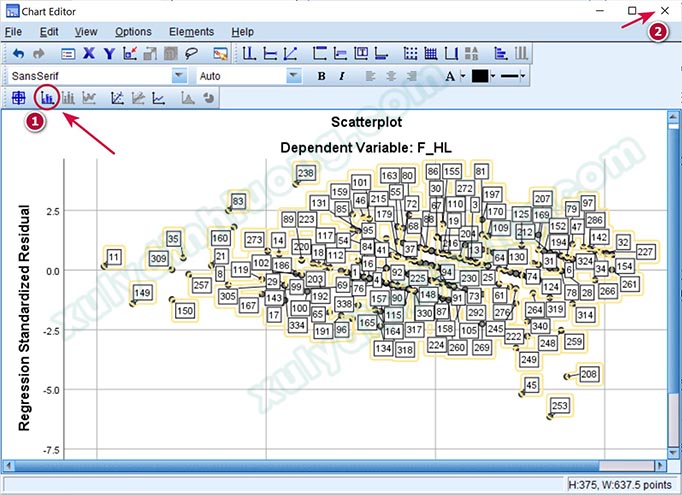
Task: Select the lasso selection tool
Action: (190, 53)
